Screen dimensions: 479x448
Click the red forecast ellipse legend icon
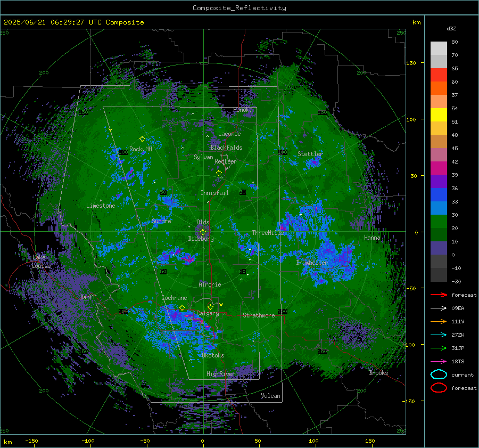(439, 388)
